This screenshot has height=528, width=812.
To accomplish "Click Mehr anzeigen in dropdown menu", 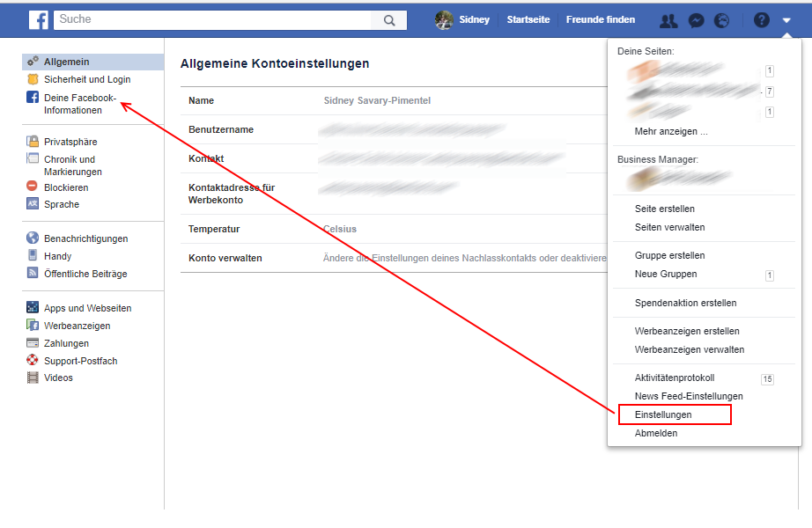I will click(670, 131).
